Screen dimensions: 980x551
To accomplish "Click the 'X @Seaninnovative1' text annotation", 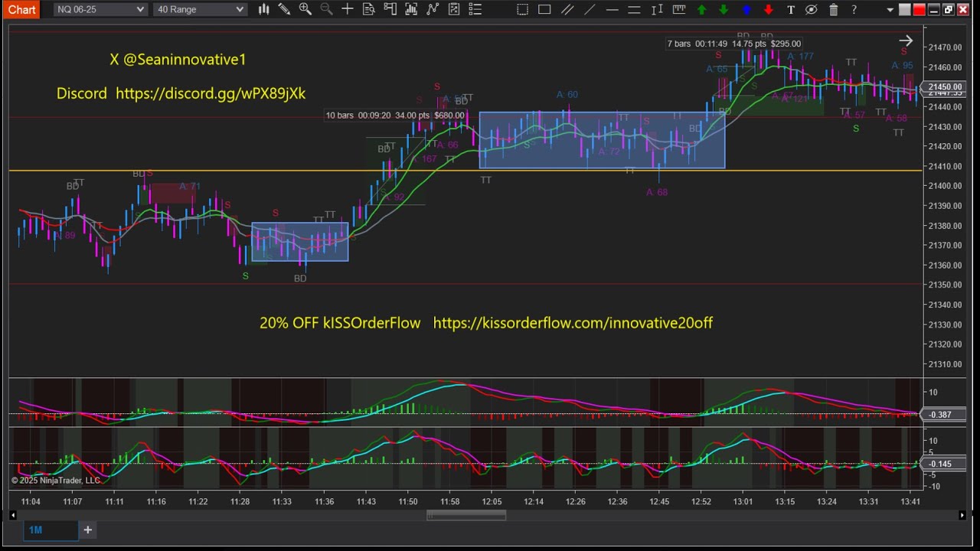I will (x=178, y=60).
